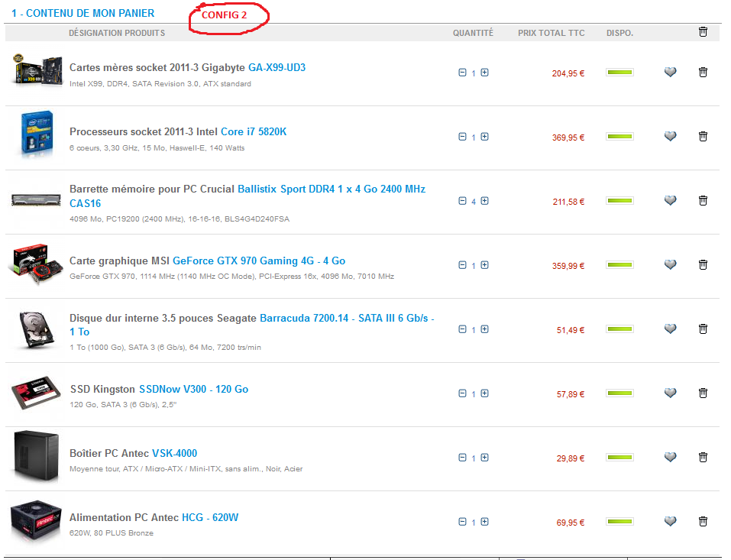
Task: Delete the MSI GeForce GTX 970 row
Action: coord(703,265)
